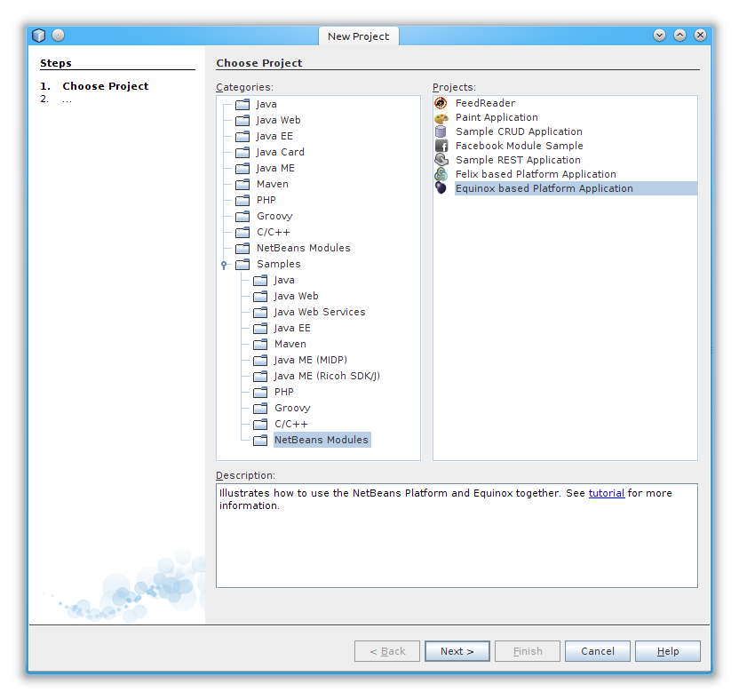Select Felix based Platform Application

(536, 174)
